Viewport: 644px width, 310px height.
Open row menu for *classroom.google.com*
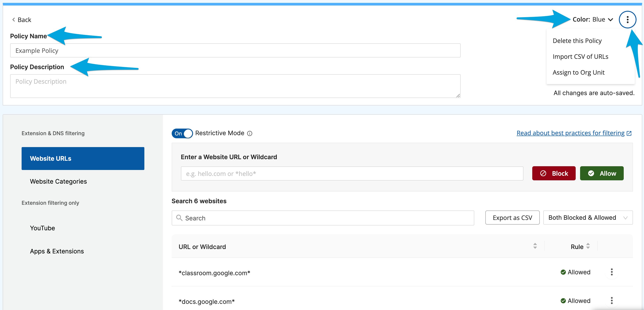pos(612,272)
